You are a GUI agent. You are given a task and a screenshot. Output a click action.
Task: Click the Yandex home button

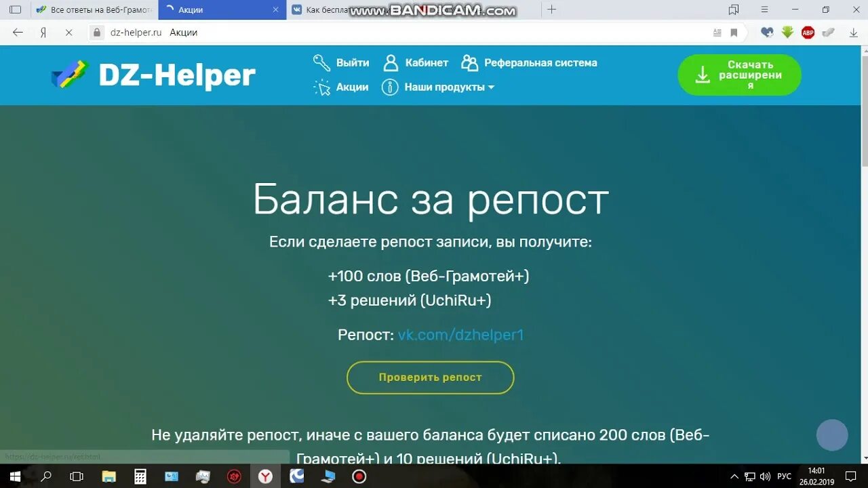point(43,33)
